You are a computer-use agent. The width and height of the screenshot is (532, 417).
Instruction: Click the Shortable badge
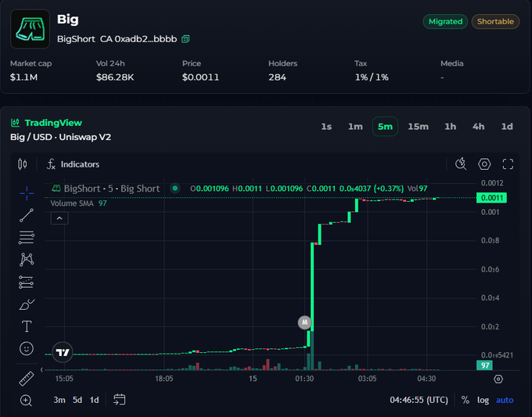click(495, 21)
